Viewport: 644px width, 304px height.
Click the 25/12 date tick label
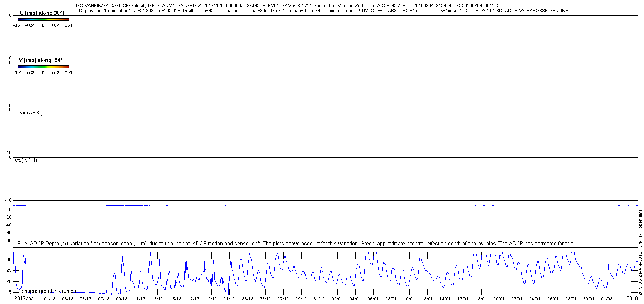coord(265,299)
